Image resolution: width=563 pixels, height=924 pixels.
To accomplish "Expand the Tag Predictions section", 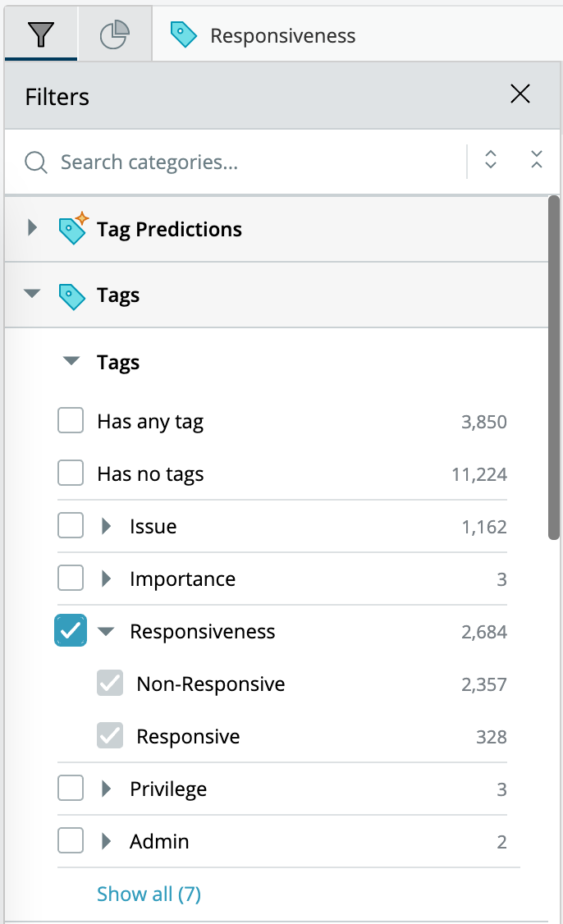I will (33, 227).
